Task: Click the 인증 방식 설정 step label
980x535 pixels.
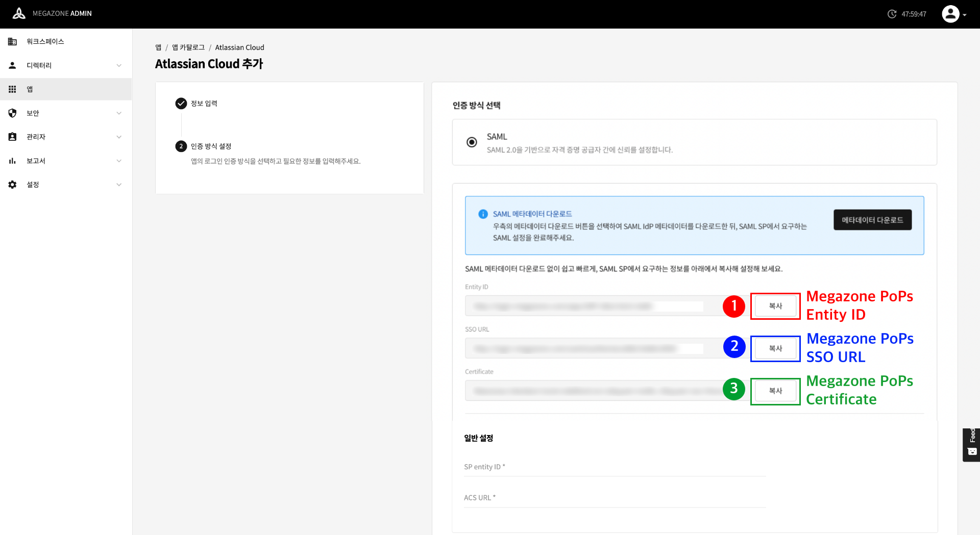Action: (211, 146)
